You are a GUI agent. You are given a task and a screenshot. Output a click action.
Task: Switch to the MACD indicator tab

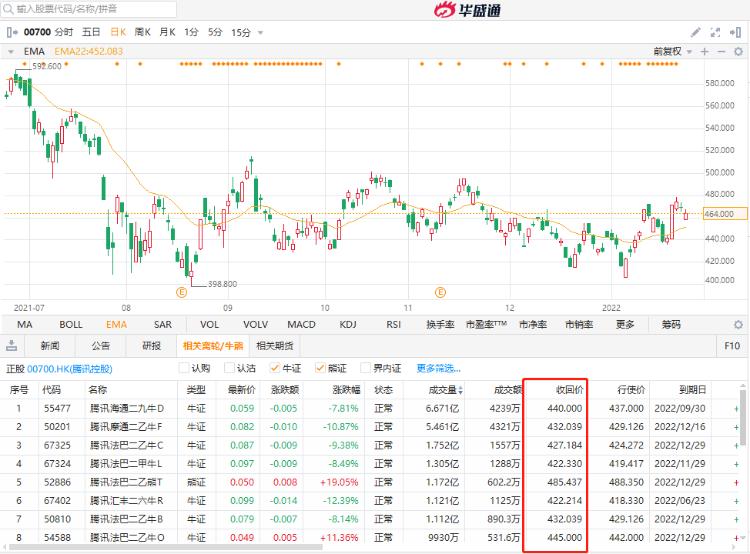tap(301, 325)
